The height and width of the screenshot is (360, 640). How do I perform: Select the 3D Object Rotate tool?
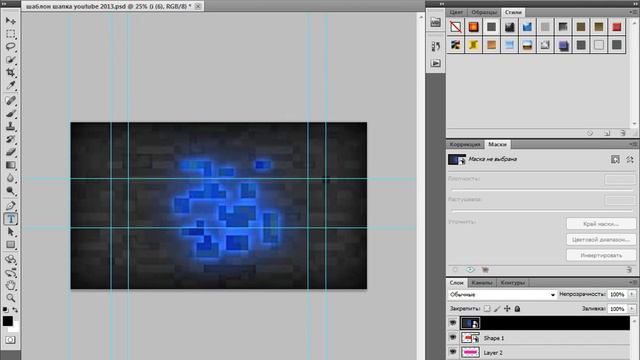11,259
